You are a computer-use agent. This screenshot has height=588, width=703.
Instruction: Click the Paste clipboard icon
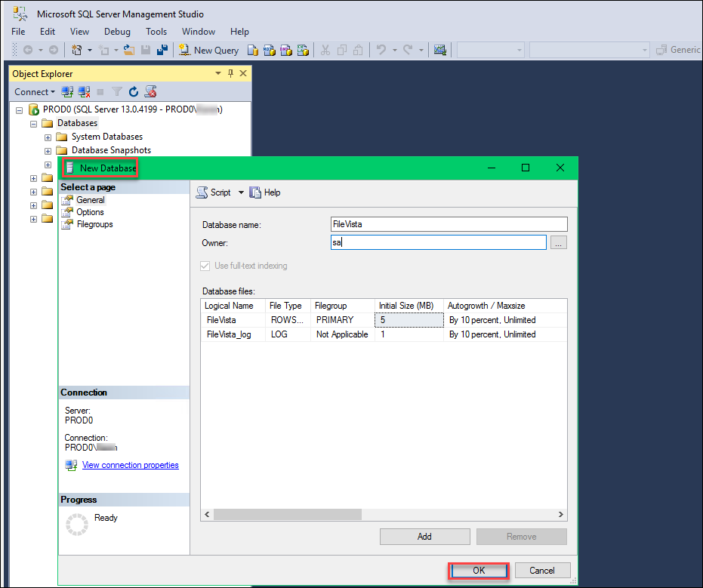tap(358, 50)
